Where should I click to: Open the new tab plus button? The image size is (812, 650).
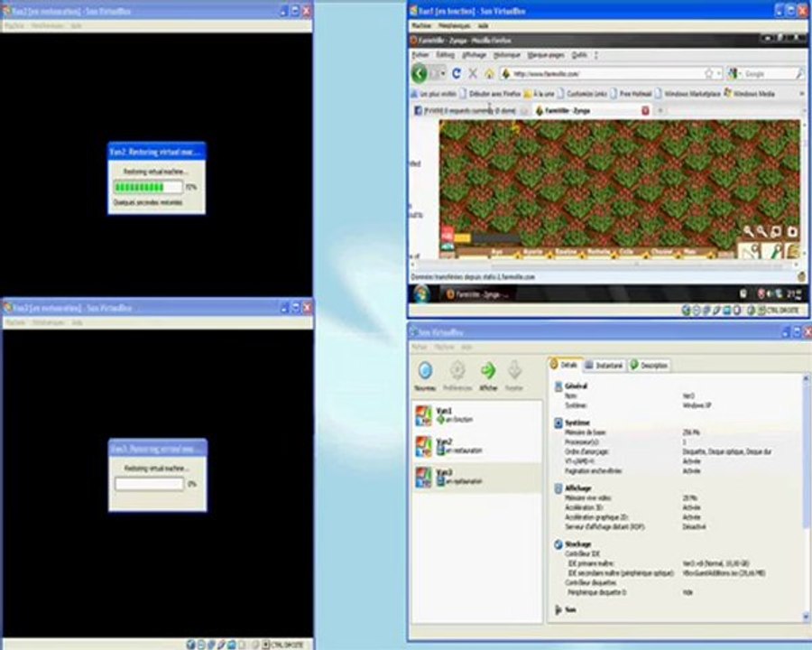pos(660,110)
